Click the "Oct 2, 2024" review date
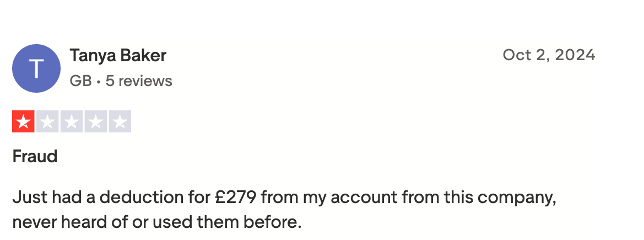 click(x=549, y=55)
